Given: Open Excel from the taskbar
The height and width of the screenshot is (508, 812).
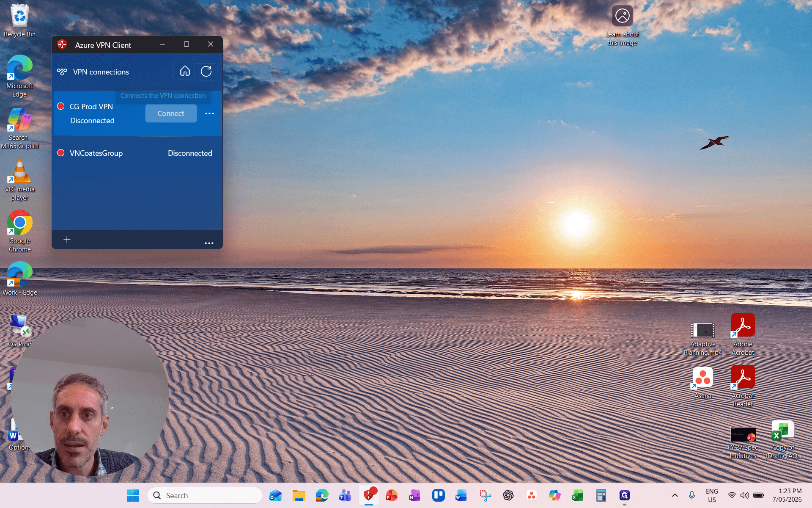Looking at the screenshot, I should (577, 495).
